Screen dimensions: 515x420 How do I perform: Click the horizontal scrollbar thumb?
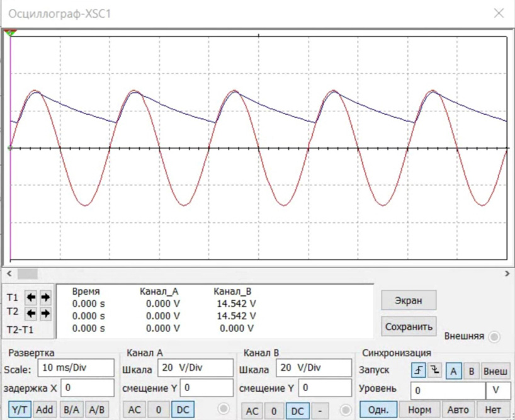tap(28, 274)
